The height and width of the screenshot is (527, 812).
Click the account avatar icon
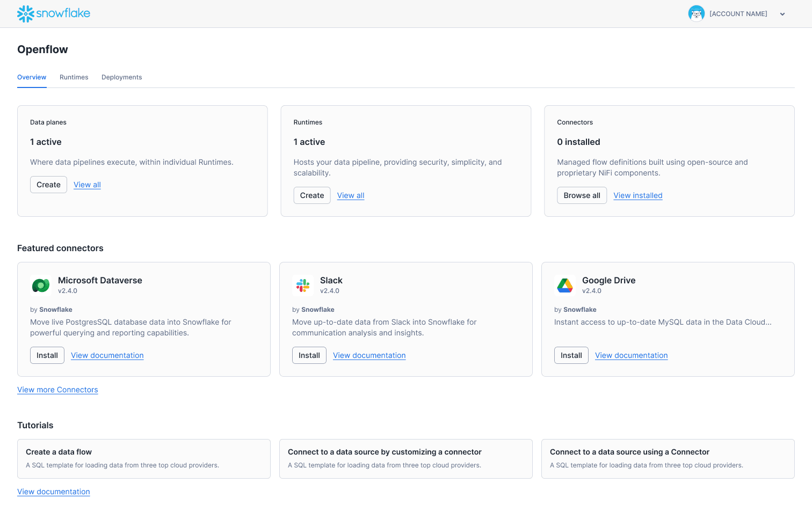696,13
